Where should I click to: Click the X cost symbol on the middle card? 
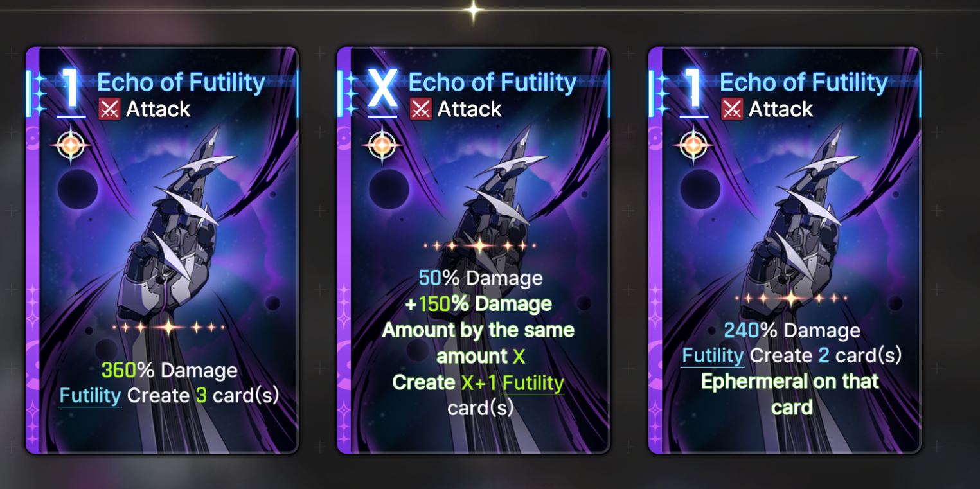(x=383, y=89)
